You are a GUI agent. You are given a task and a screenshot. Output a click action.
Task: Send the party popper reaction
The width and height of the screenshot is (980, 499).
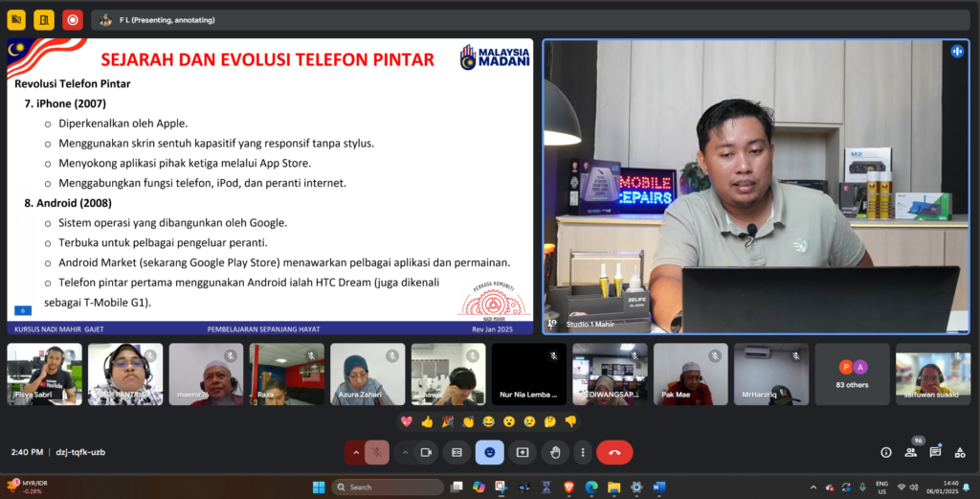448,421
